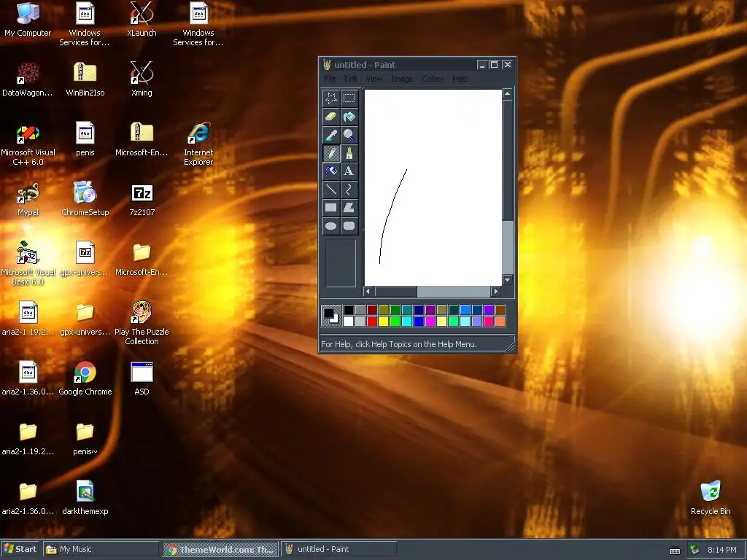Screen dimensions: 747x560
Task: Select the WinBin2Iso desktop icon
Action: coord(85,79)
